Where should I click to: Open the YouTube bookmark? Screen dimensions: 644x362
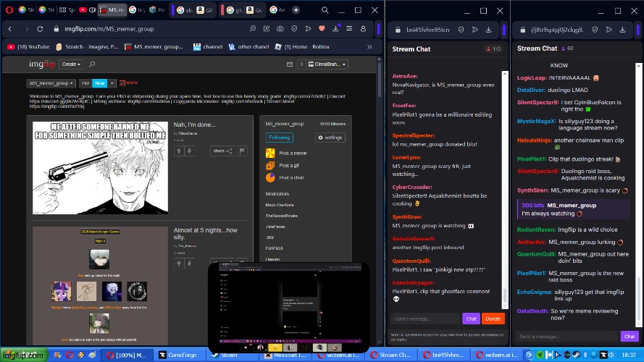tap(28, 47)
